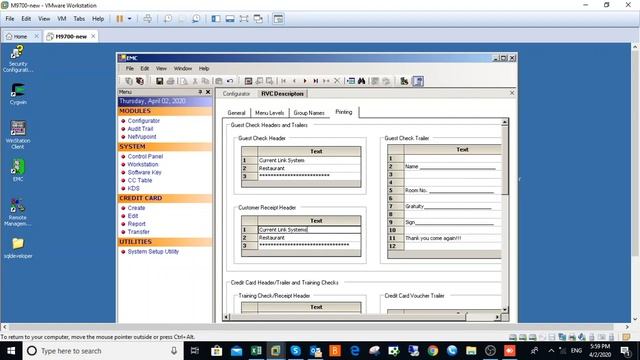Select Guest Check Header row 2 Restaurant

pyautogui.click(x=309, y=168)
